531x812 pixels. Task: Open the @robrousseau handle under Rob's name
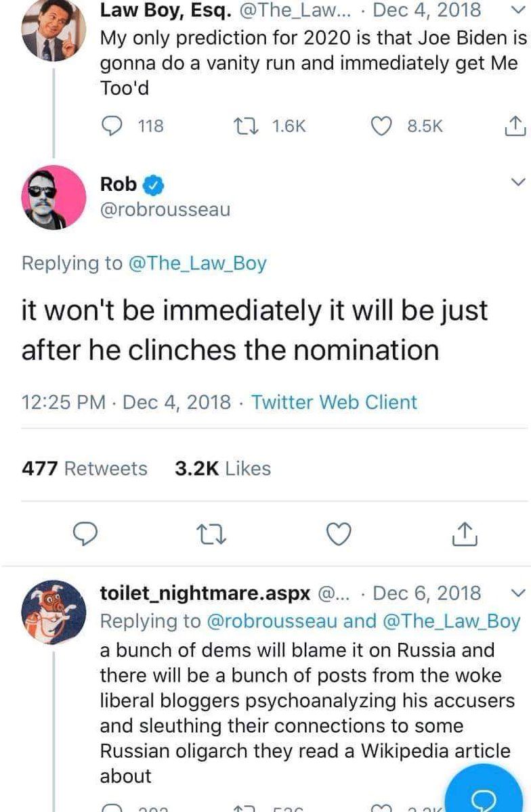pos(165,210)
